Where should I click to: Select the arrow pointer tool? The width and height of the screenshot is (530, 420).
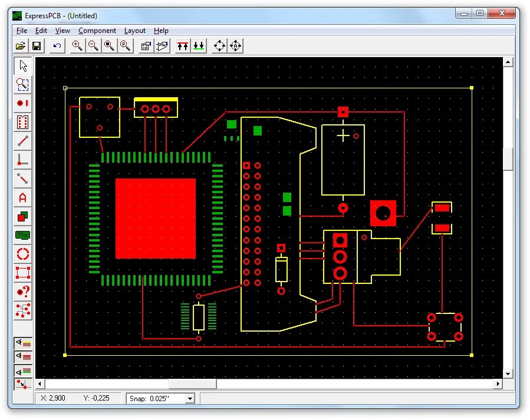pos(23,65)
